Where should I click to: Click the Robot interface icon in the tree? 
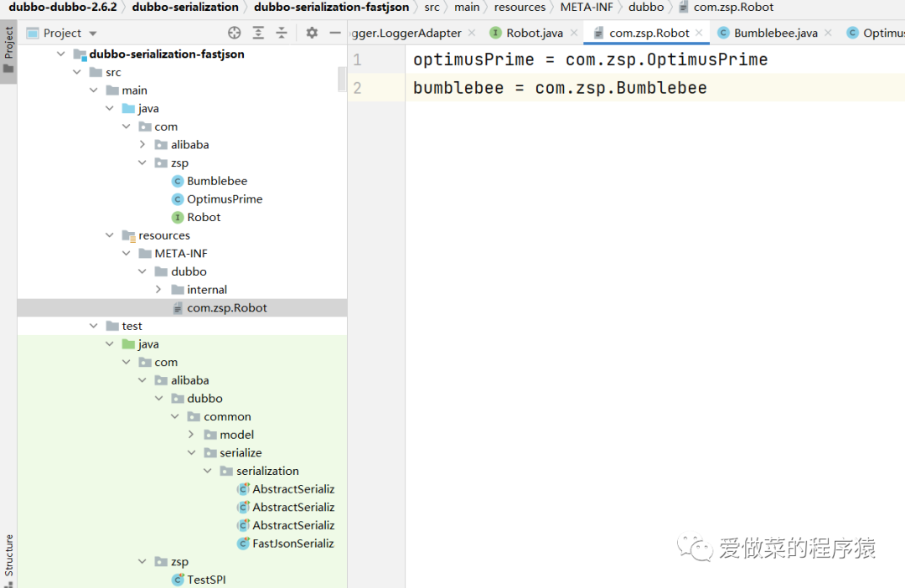(178, 218)
